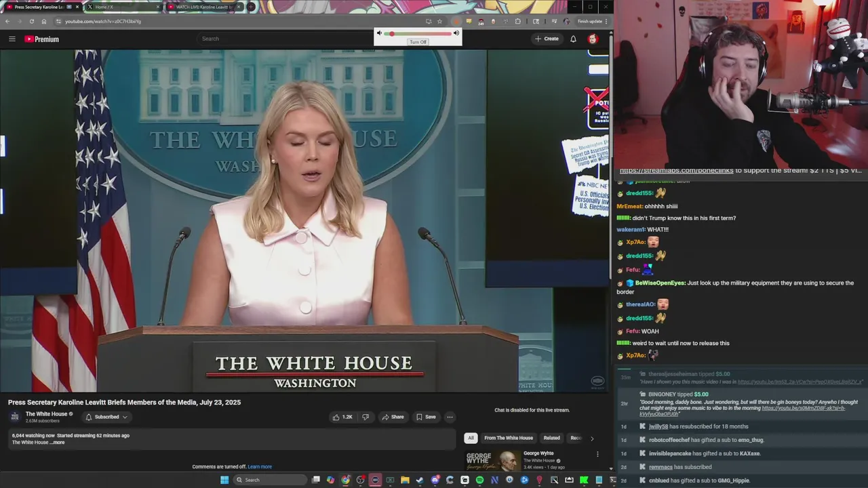Reload the browser page
This screenshot has height=488, width=868.
31,21
